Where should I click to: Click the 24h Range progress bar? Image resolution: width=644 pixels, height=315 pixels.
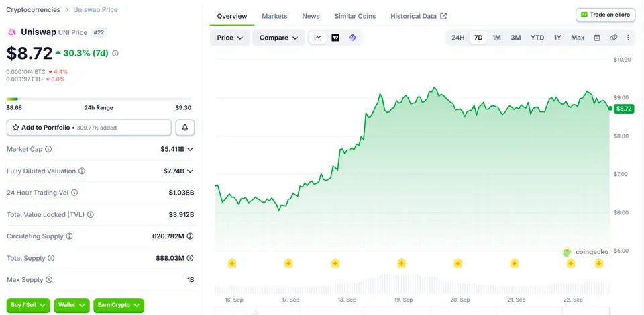(99, 99)
